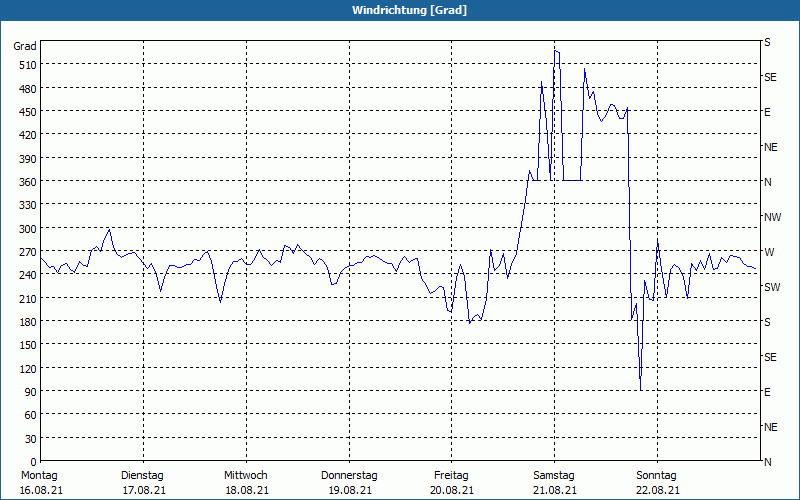Click the Sonntag 22.08.21 date label
This screenshot has height=500, width=800.
tap(657, 482)
